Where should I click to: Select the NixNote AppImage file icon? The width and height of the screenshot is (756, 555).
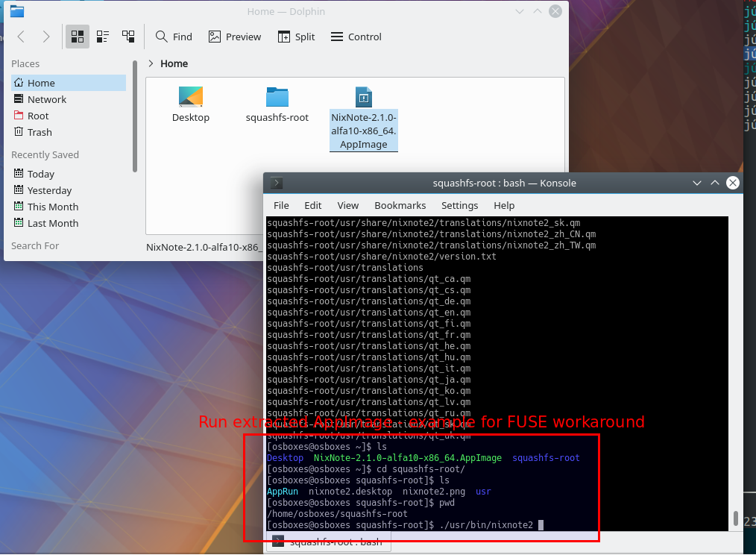coord(363,98)
